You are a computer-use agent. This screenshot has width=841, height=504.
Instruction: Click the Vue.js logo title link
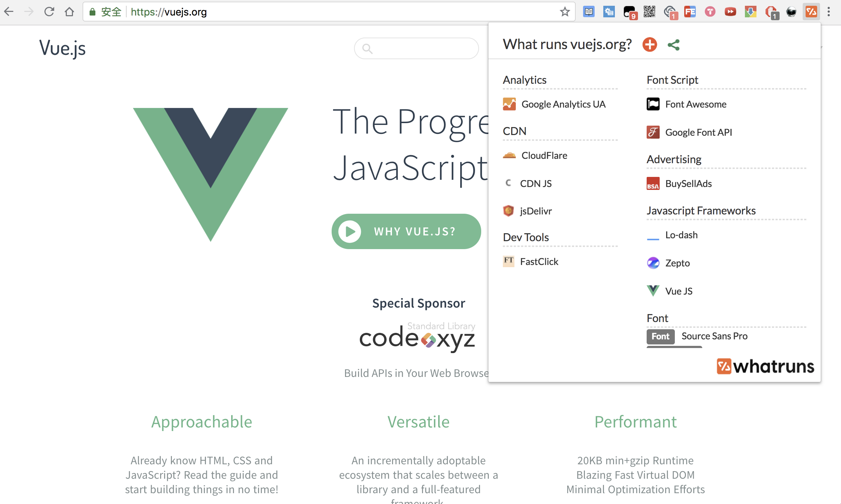[62, 48]
